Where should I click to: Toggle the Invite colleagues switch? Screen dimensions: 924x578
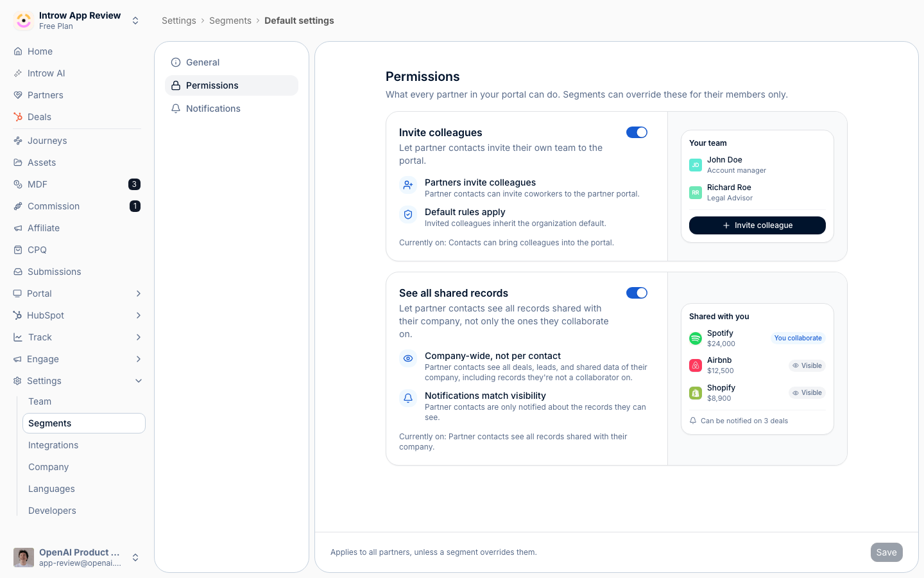tap(637, 132)
